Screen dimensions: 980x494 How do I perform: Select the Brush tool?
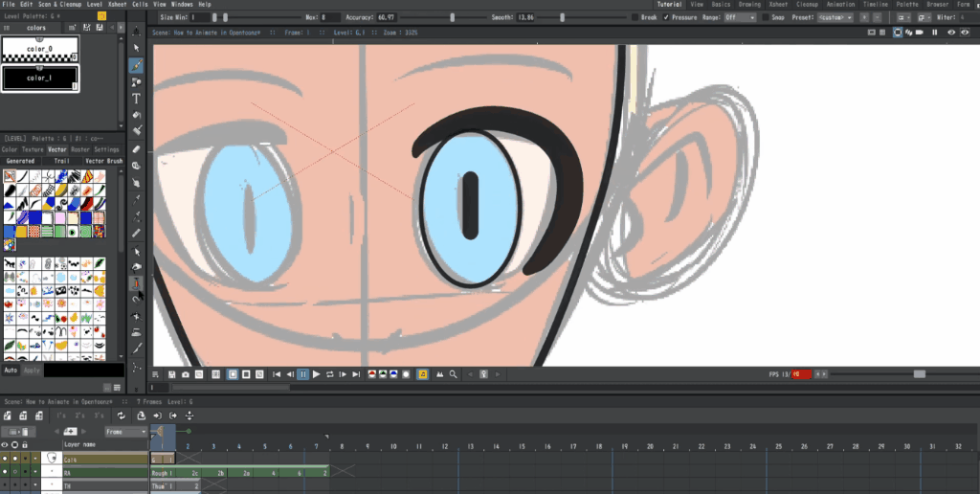(x=136, y=65)
